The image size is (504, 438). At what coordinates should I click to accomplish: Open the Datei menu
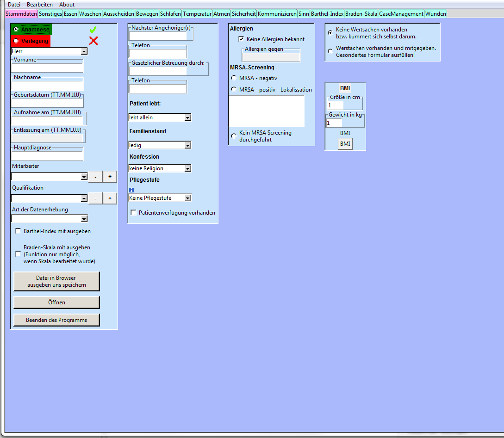pyautogui.click(x=14, y=5)
